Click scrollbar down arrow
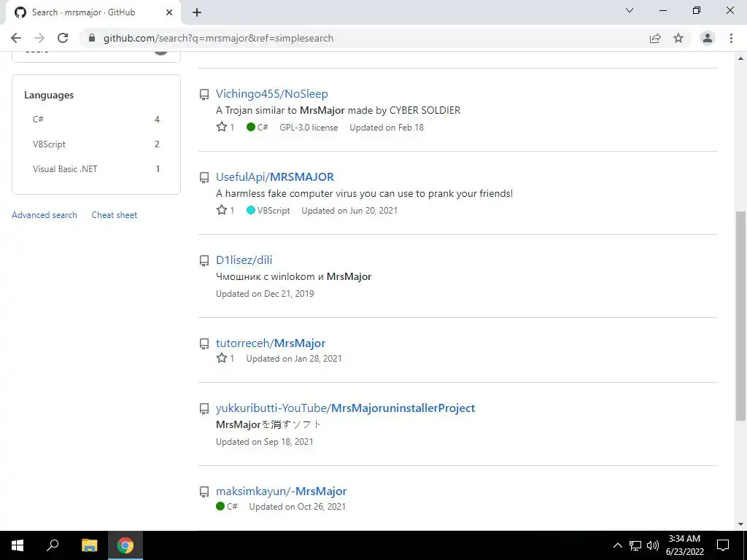747x560 pixels. (x=740, y=525)
